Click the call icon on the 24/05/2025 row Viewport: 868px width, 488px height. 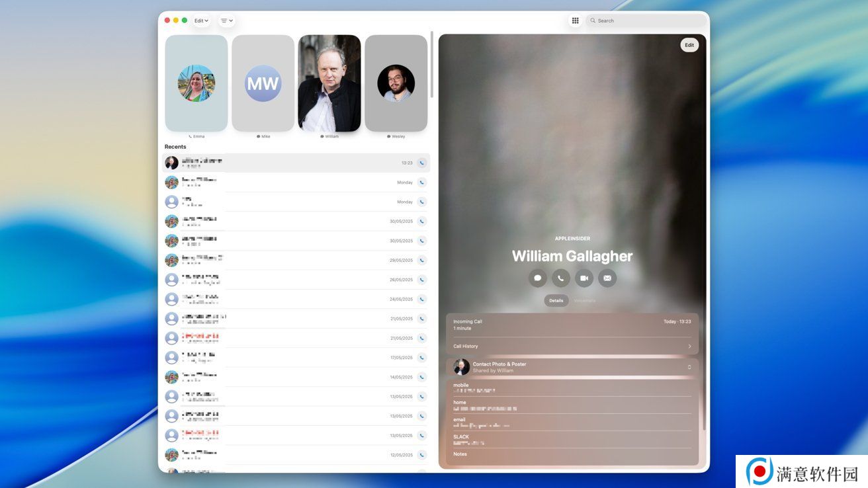tap(421, 300)
